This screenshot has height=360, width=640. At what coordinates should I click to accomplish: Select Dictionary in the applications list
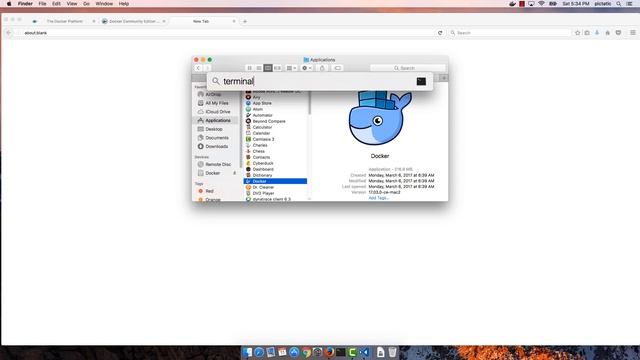coord(262,175)
